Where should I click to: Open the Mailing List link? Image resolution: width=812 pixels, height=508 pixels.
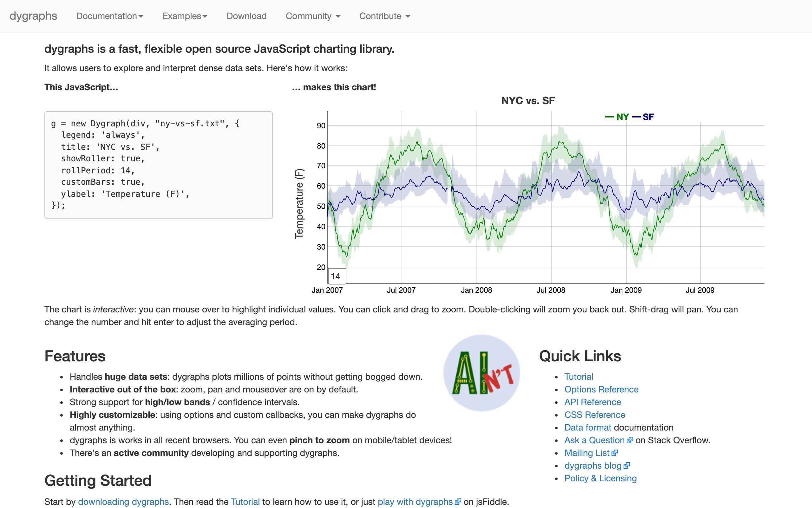tap(587, 453)
